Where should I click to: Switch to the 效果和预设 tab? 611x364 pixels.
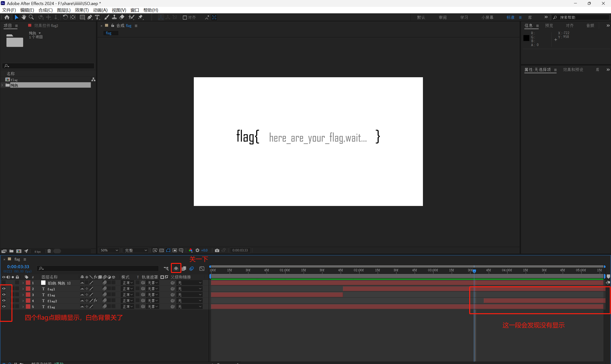pyautogui.click(x=573, y=70)
